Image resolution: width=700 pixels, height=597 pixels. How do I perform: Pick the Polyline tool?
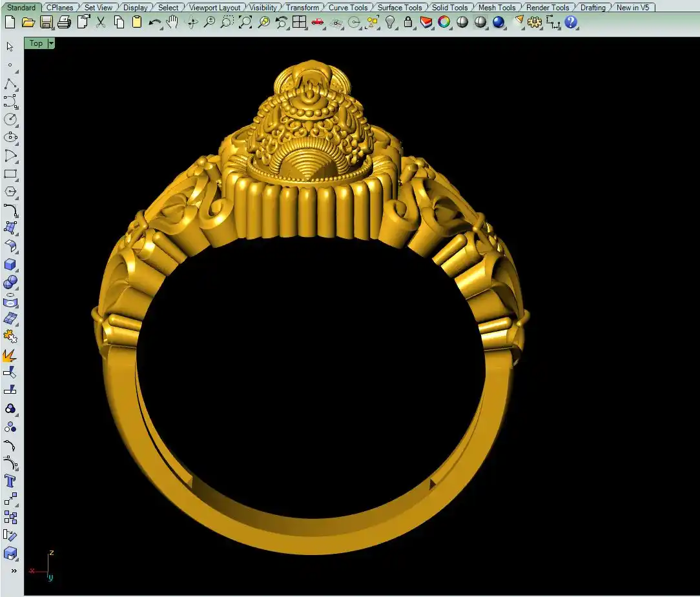[10, 84]
